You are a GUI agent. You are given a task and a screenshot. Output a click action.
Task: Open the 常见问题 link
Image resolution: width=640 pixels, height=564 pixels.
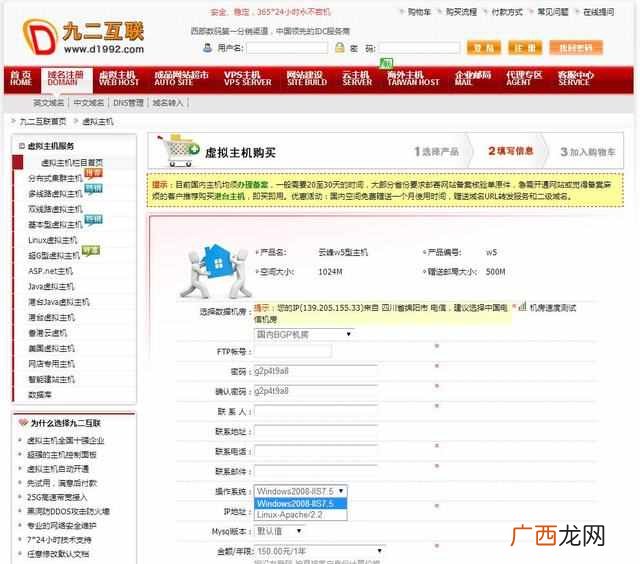pos(553,12)
